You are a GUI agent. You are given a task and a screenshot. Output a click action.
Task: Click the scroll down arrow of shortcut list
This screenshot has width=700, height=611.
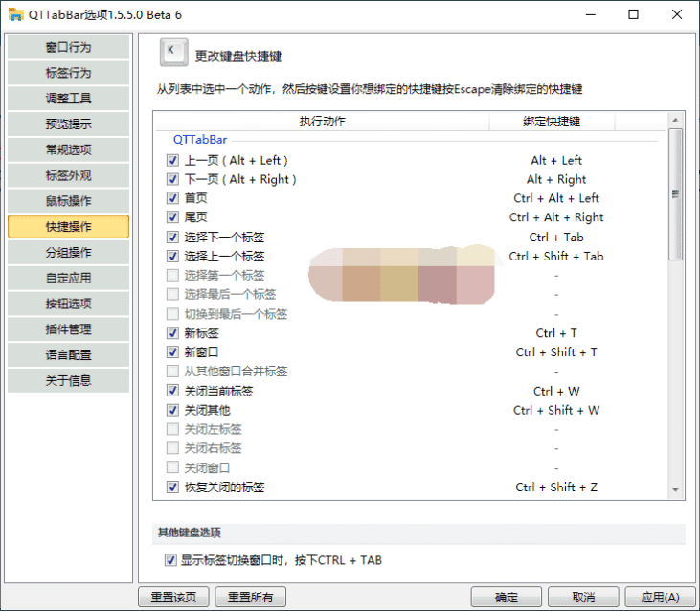coord(675,490)
